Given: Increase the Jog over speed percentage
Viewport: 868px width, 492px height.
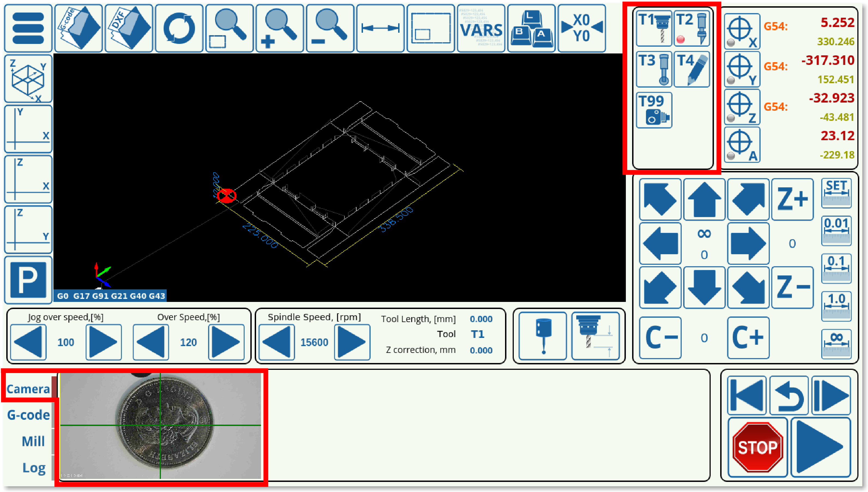Looking at the screenshot, I should click(x=103, y=342).
